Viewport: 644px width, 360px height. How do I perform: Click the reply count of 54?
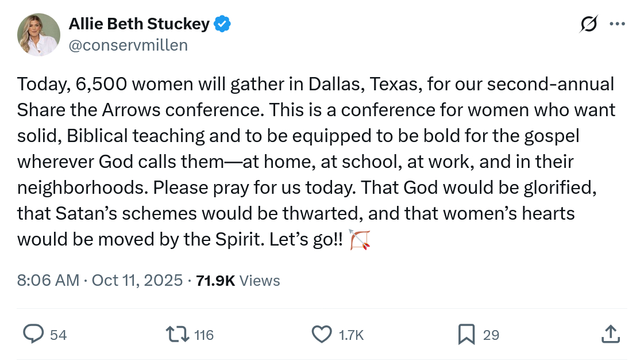click(59, 335)
